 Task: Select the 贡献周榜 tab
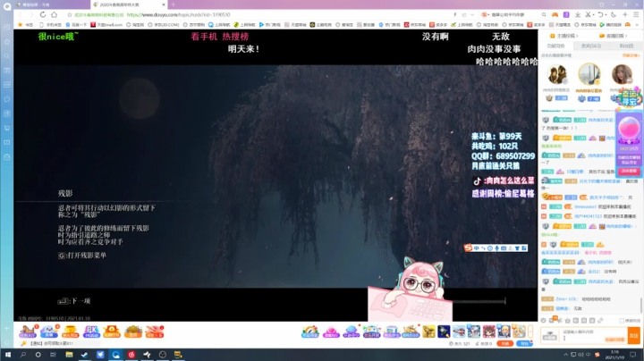pyautogui.click(x=555, y=46)
